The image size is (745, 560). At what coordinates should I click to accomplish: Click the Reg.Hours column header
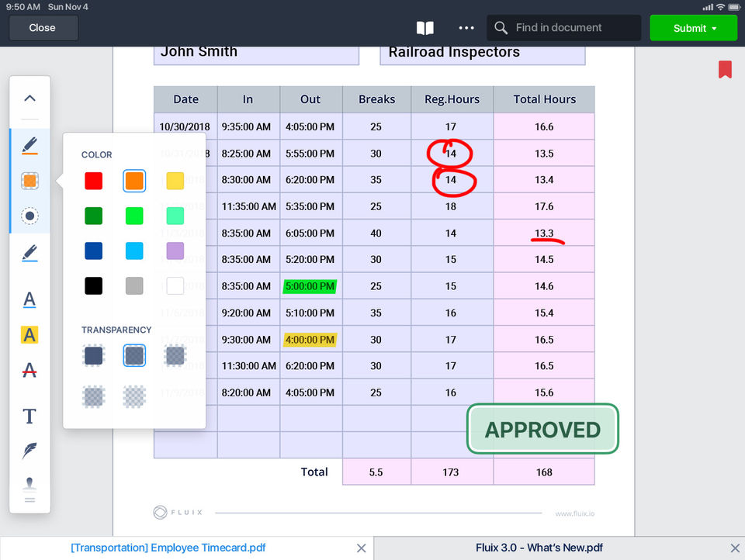pyautogui.click(x=452, y=99)
